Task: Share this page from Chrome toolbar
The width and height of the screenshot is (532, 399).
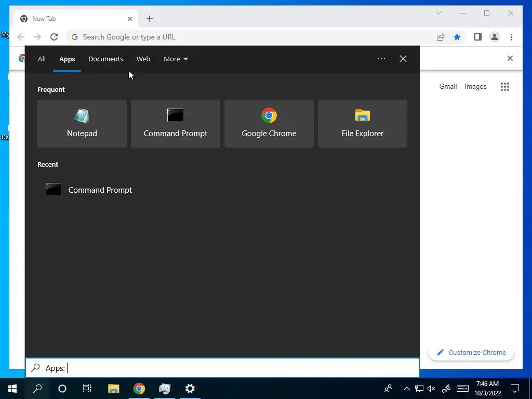Action: [x=441, y=37]
